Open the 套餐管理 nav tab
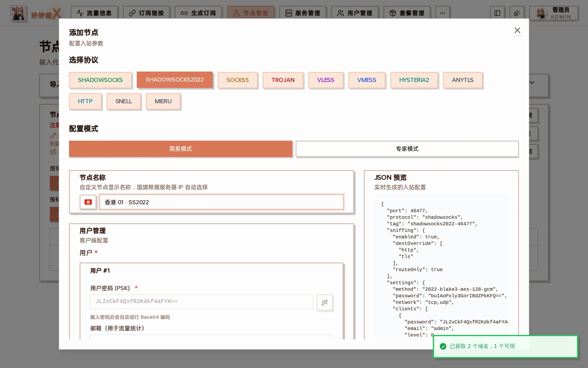588x368 pixels. tap(407, 13)
